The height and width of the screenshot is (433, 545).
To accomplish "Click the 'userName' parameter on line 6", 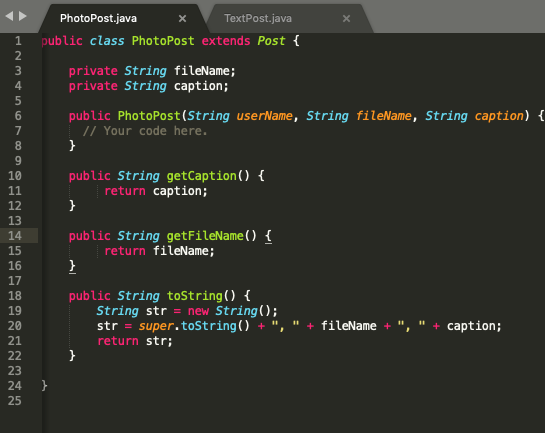I will point(265,116).
